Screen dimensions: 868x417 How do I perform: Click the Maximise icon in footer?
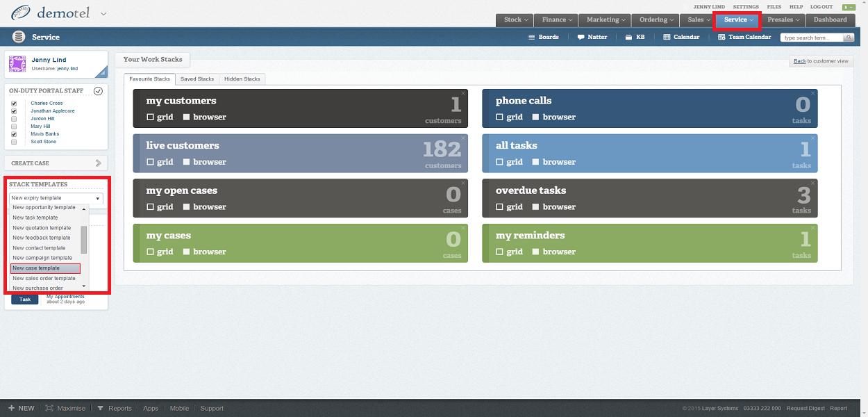point(49,408)
